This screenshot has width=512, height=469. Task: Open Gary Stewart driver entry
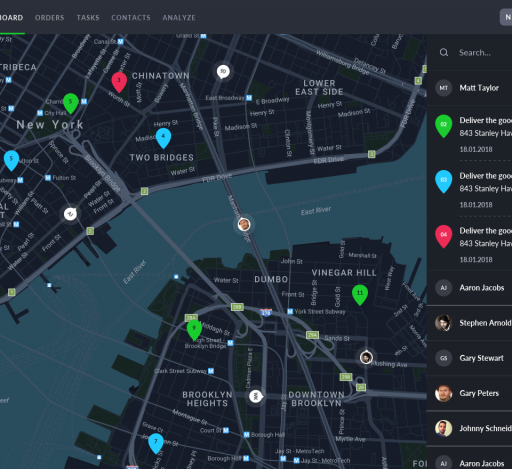coord(469,358)
